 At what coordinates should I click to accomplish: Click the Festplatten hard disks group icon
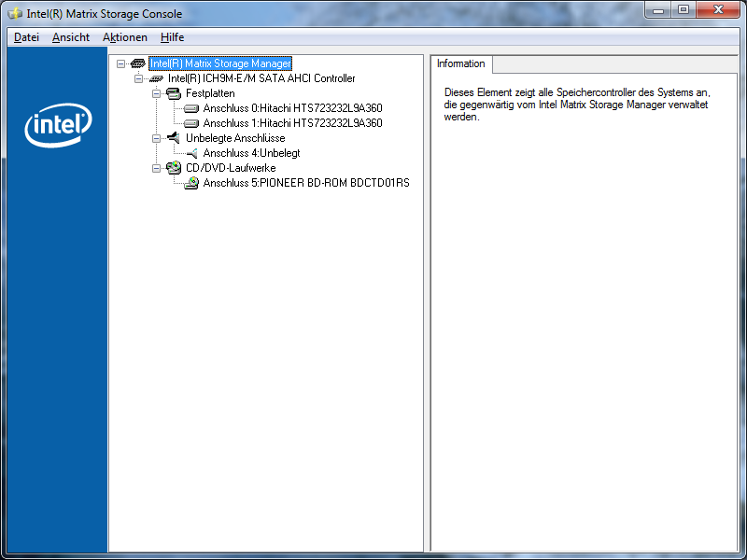(x=173, y=93)
